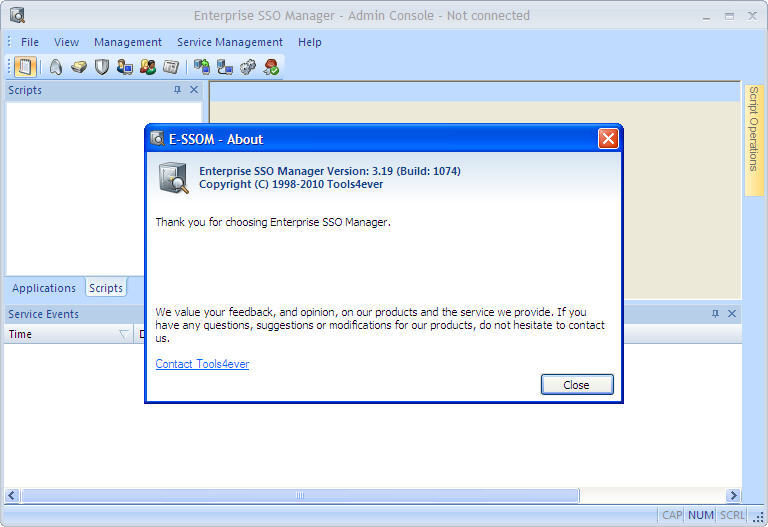Click the left arrow of horizontal scrollbar

pos(12,496)
